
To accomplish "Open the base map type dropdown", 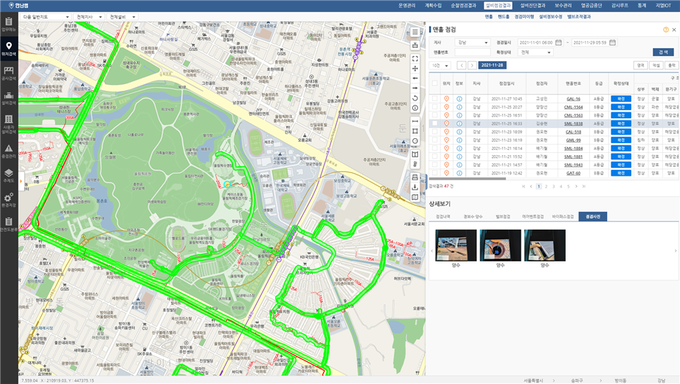I will pos(46,17).
